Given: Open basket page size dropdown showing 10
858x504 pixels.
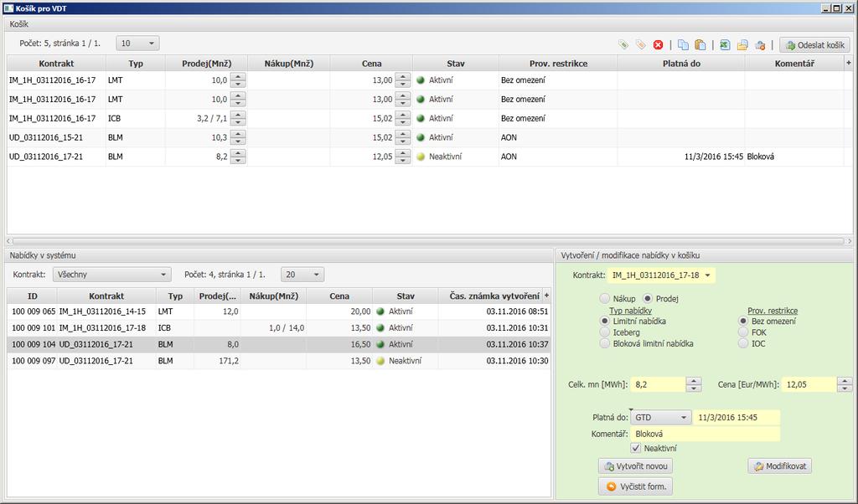Looking at the screenshot, I should (138, 44).
